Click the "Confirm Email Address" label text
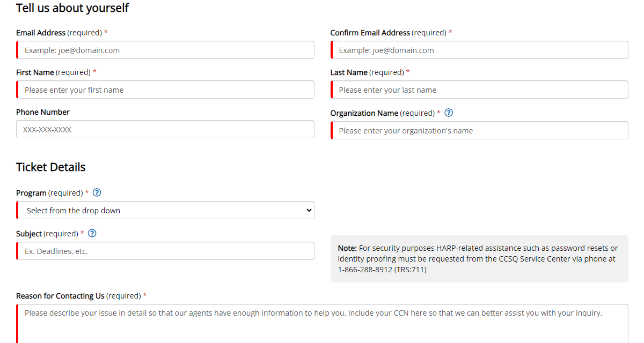 click(x=370, y=33)
